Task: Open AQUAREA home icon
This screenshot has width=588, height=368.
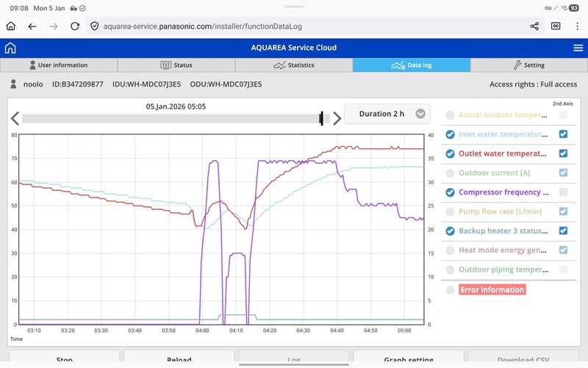Action: [10, 48]
